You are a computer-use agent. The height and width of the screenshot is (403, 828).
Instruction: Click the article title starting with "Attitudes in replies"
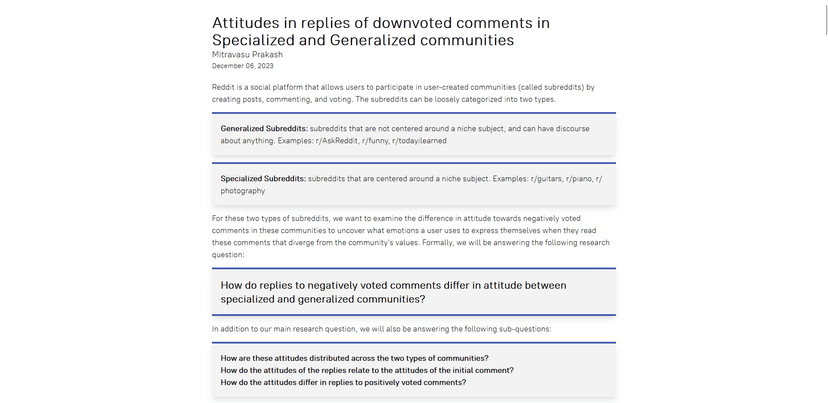pos(381,31)
